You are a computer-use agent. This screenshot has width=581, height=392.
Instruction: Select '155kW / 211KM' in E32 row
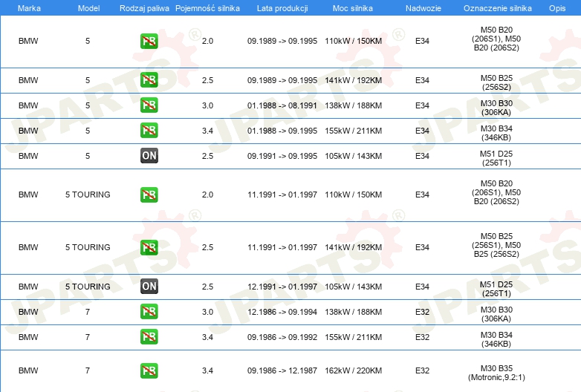[353, 337]
